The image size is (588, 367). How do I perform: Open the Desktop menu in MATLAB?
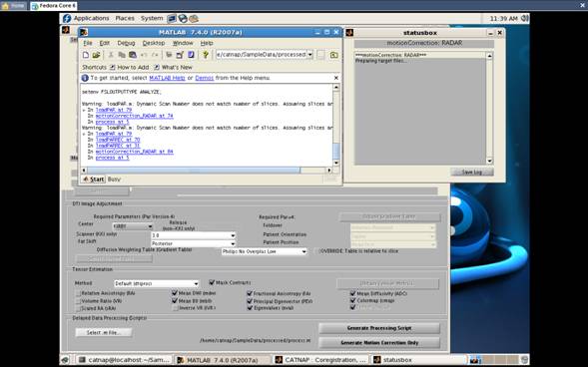click(x=154, y=43)
